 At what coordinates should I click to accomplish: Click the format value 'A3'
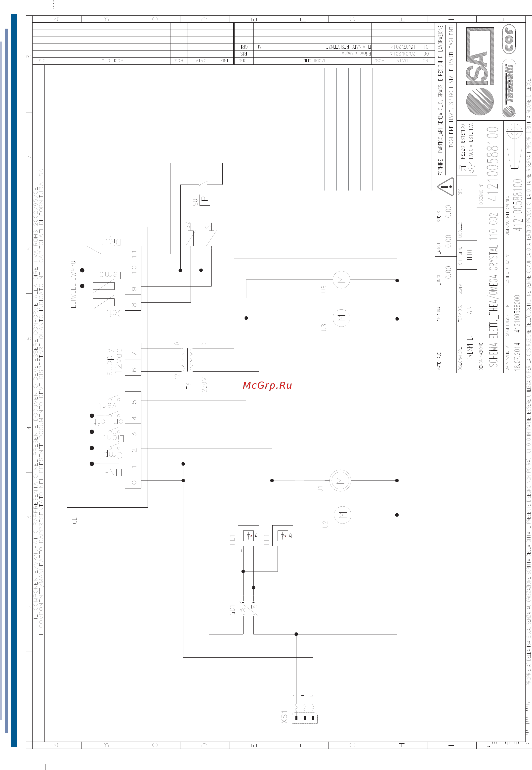pyautogui.click(x=469, y=311)
